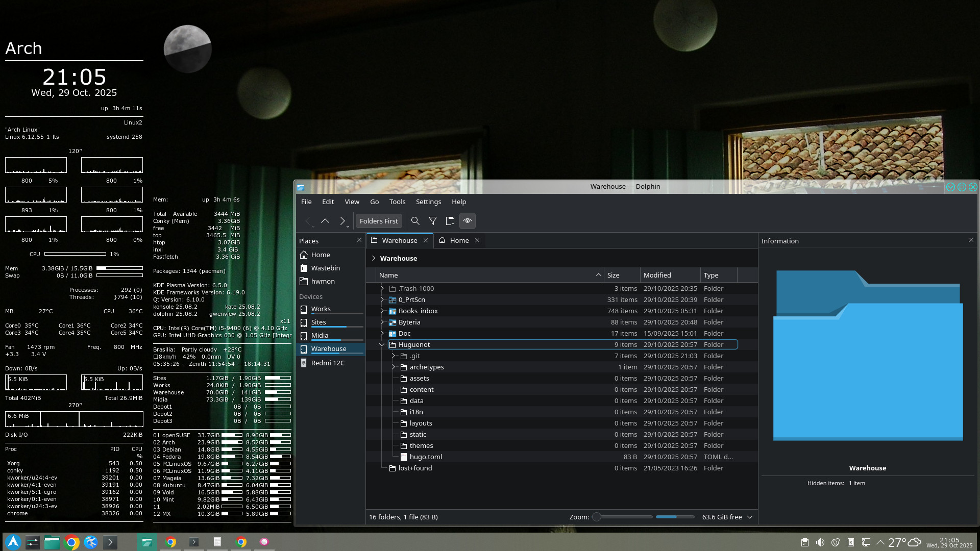Open the free space dropdown arrow in the status bar

pyautogui.click(x=750, y=517)
